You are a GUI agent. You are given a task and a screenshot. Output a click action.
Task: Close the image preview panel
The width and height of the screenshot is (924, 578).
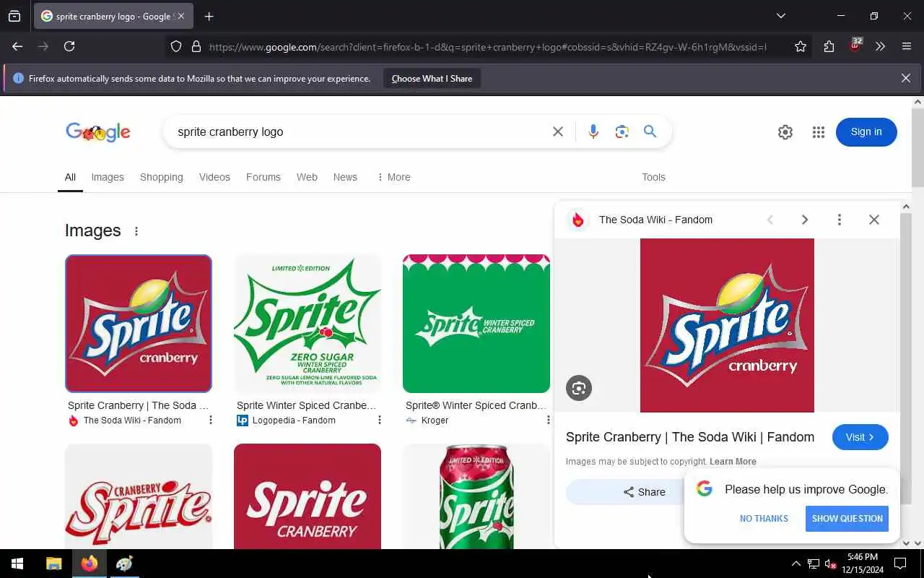(x=874, y=220)
